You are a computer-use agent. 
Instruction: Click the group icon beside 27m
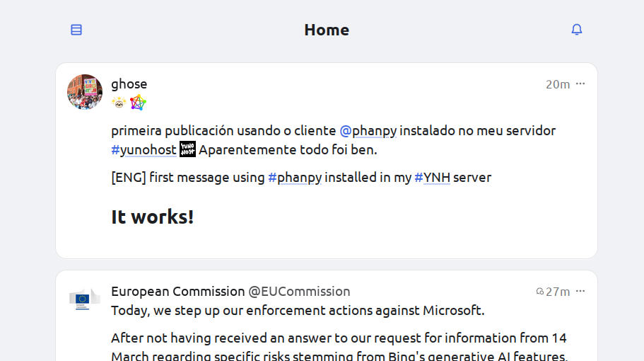tap(539, 292)
